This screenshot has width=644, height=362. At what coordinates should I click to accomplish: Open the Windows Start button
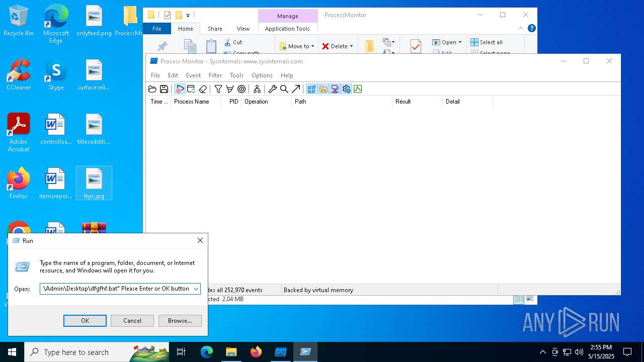pos(12,352)
